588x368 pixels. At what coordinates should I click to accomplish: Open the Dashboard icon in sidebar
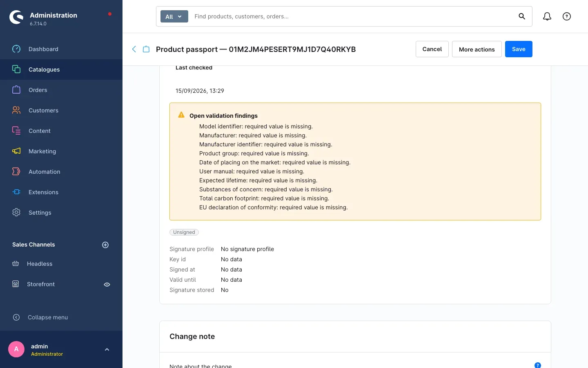coord(16,49)
